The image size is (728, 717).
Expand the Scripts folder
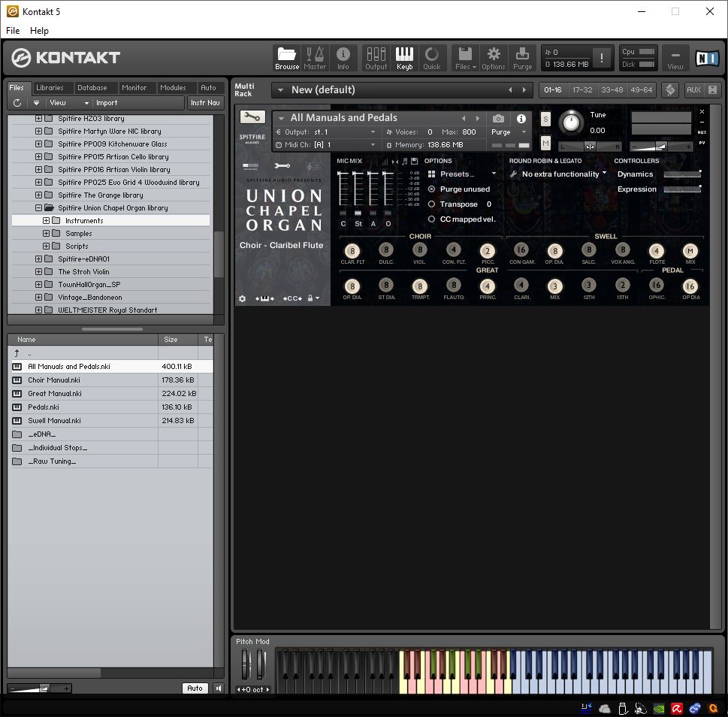[x=46, y=246]
